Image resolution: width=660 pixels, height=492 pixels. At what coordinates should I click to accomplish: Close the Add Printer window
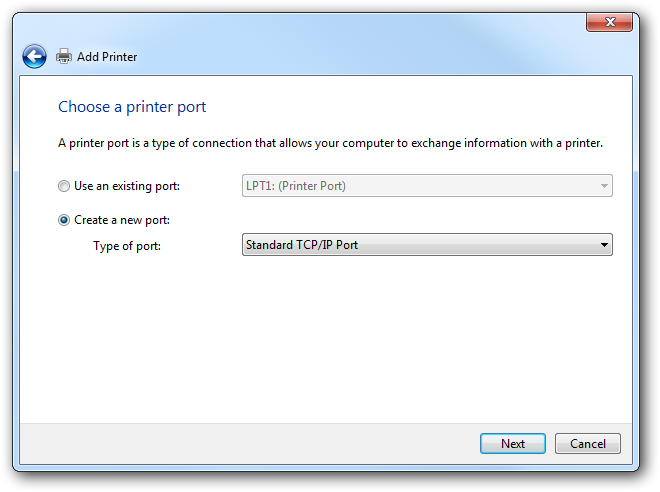click(x=607, y=22)
